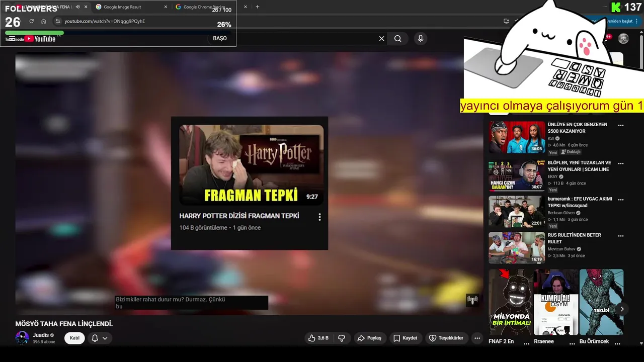Close the Google Image Result tab
The image size is (644, 362).
point(166,7)
